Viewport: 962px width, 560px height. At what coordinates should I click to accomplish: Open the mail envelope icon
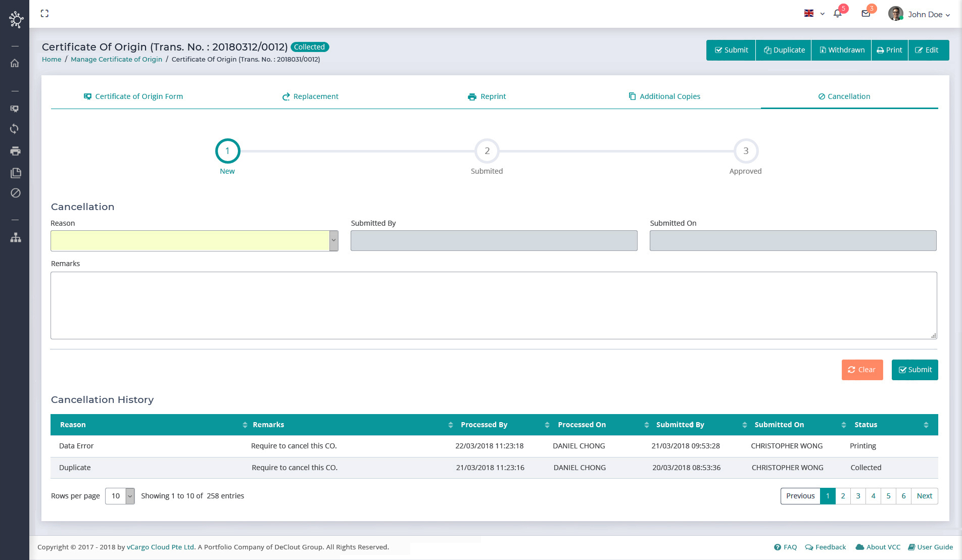tap(865, 14)
